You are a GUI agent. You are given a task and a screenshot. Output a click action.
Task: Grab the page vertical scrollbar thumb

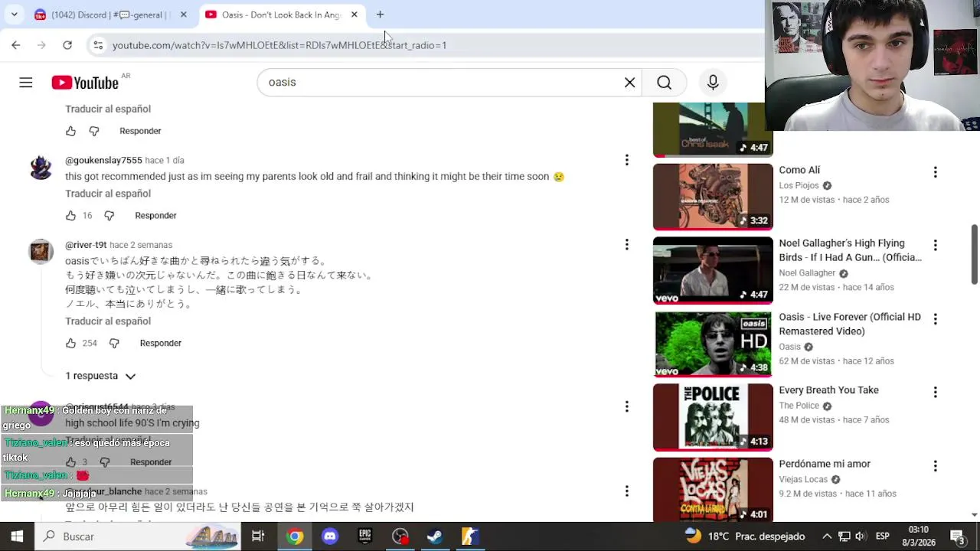click(975, 253)
